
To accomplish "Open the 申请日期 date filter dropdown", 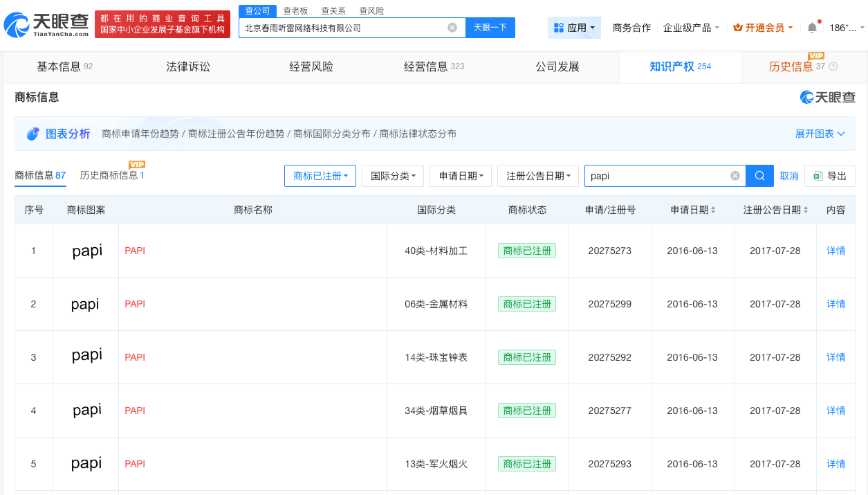I will pyautogui.click(x=460, y=175).
